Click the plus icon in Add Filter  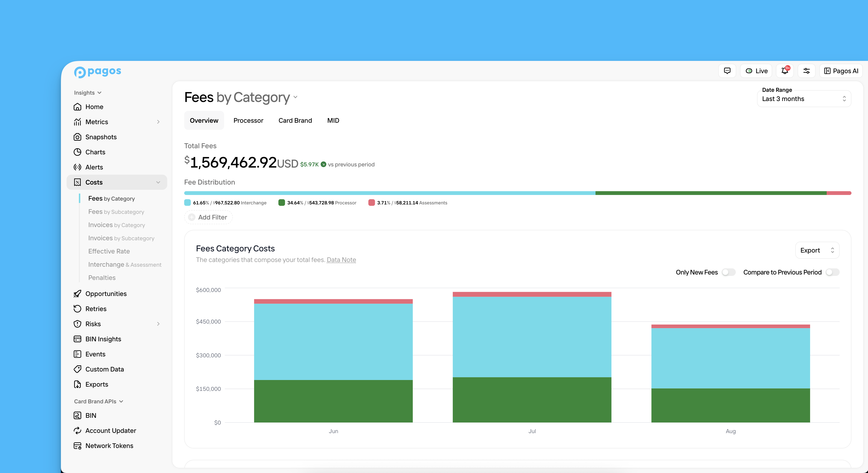coord(192,217)
